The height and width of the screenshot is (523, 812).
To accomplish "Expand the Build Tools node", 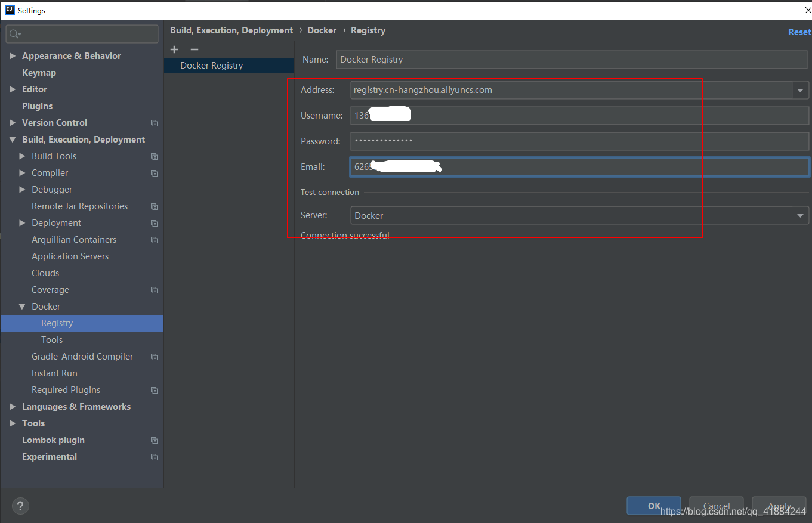I will pos(22,156).
